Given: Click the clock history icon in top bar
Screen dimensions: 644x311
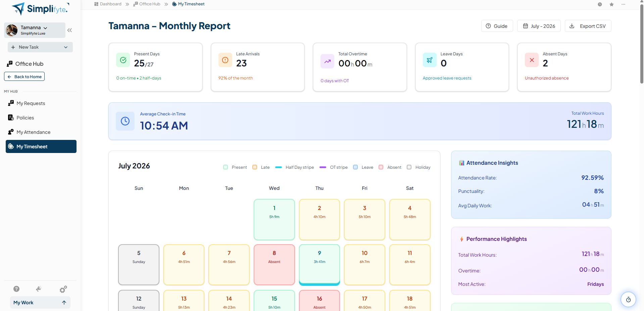Looking at the screenshot, I should tap(600, 4).
